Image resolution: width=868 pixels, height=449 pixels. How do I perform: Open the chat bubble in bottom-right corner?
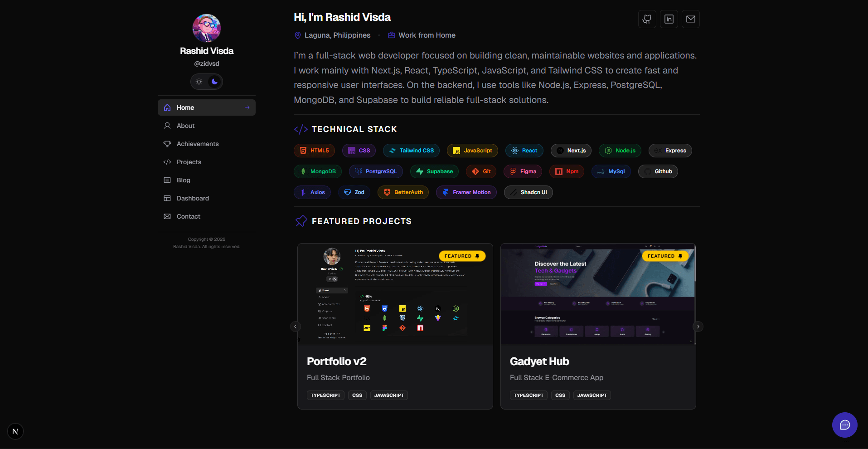844,425
